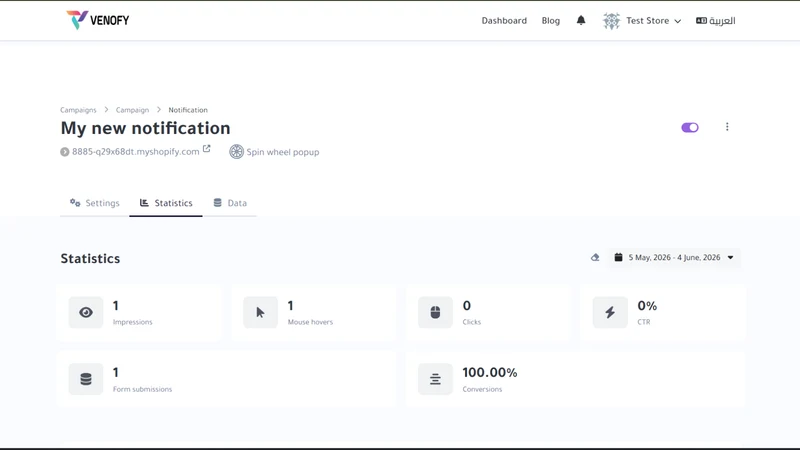This screenshot has height=450, width=800.
Task: Click the Spin wheel popup icon
Action: pos(236,152)
